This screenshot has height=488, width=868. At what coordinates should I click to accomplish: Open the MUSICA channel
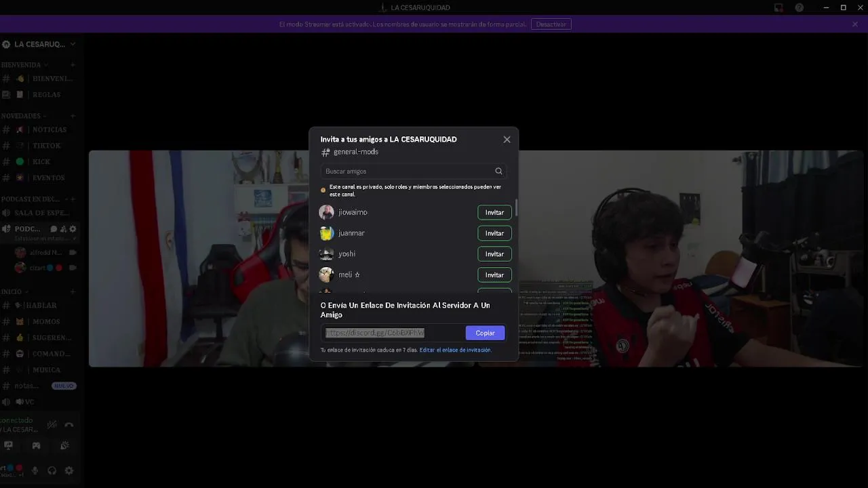point(41,370)
